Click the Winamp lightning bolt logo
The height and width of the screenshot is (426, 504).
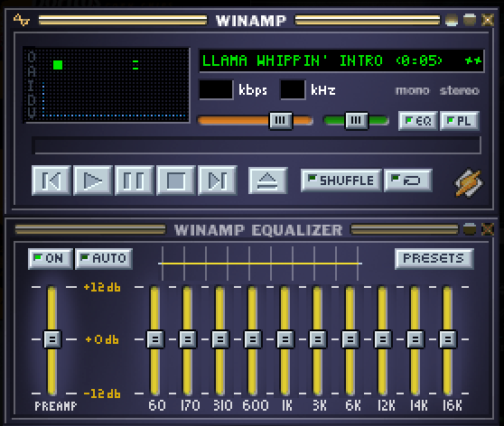(468, 182)
